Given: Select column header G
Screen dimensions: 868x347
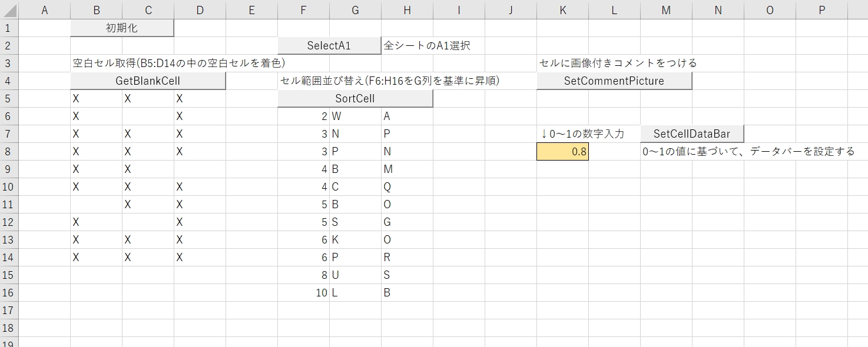Looking at the screenshot, I should pos(355,10).
